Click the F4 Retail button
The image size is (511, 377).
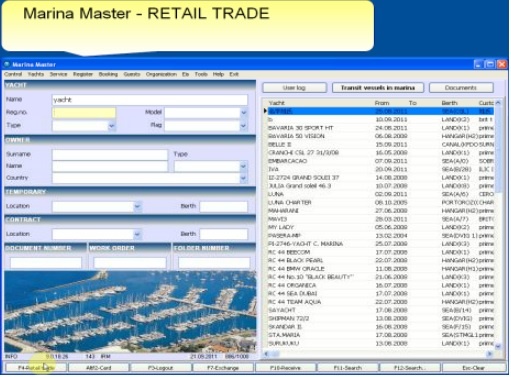36,368
